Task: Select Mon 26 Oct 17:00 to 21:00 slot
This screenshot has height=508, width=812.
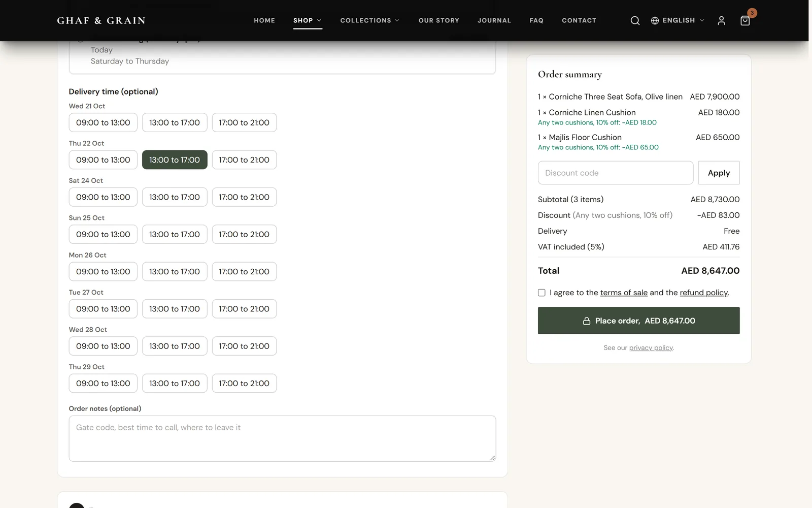Action: coord(244,271)
